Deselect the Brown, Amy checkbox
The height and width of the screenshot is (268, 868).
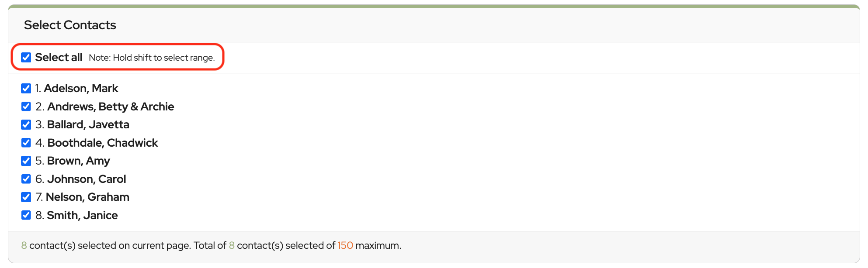(26, 161)
